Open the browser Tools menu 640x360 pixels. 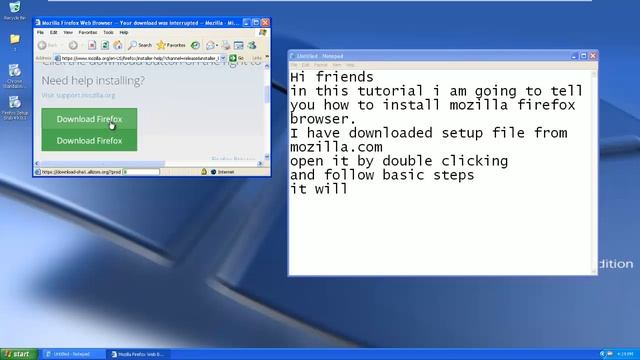(x=108, y=32)
